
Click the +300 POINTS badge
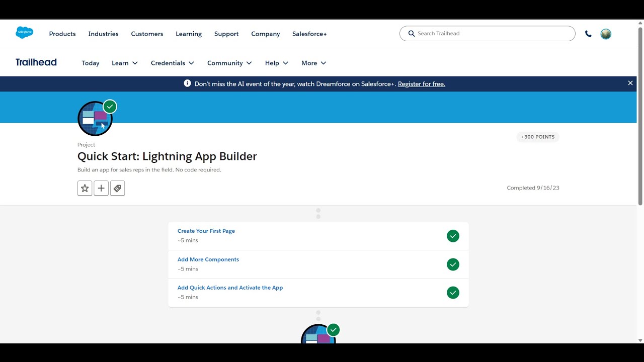click(538, 137)
